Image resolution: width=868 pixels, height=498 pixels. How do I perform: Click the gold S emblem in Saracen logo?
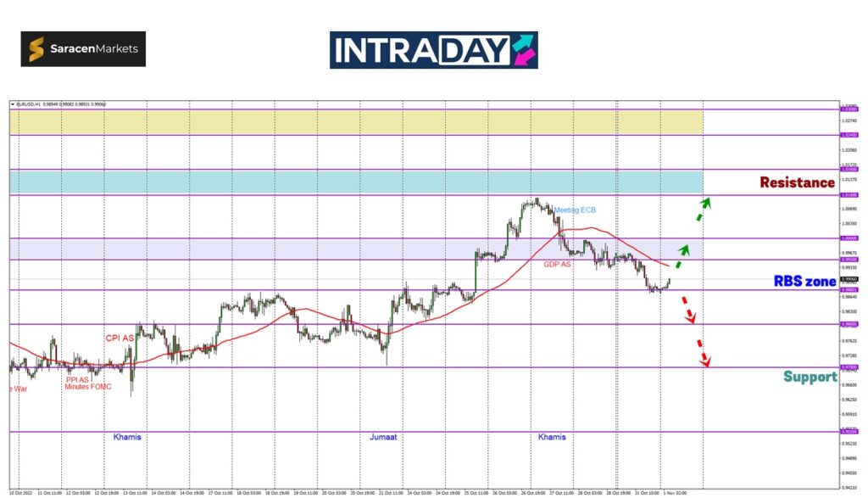[x=37, y=49]
